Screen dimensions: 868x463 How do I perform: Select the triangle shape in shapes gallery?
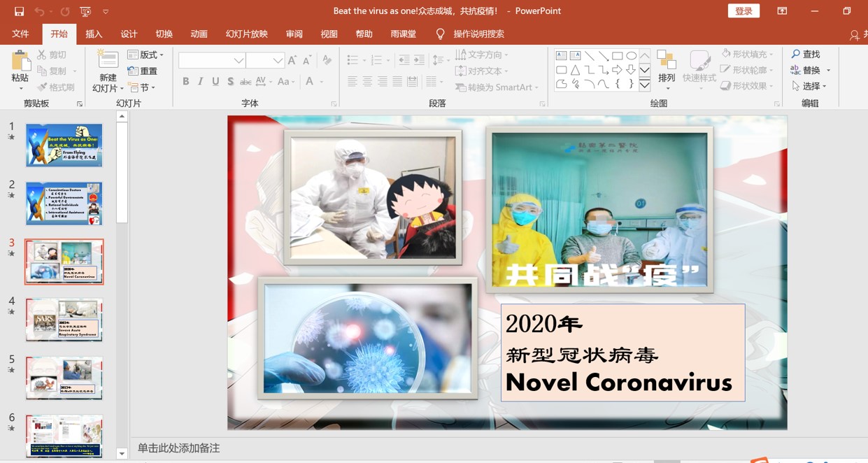point(575,70)
